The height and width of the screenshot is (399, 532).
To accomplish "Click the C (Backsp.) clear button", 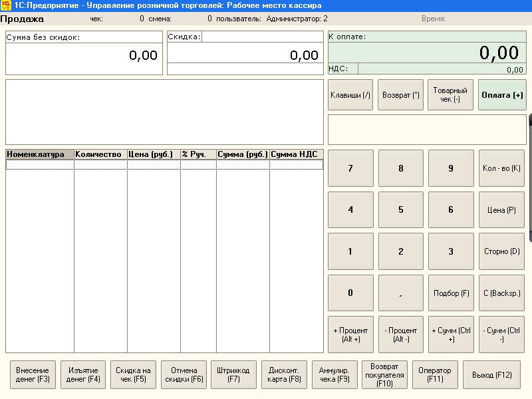I will [x=502, y=293].
